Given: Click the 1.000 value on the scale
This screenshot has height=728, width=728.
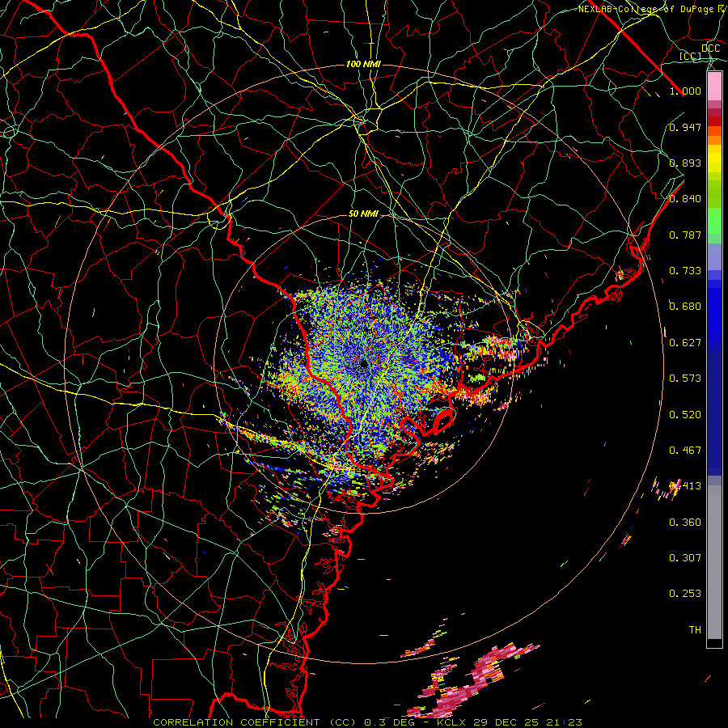Looking at the screenshot, I should click(685, 91).
